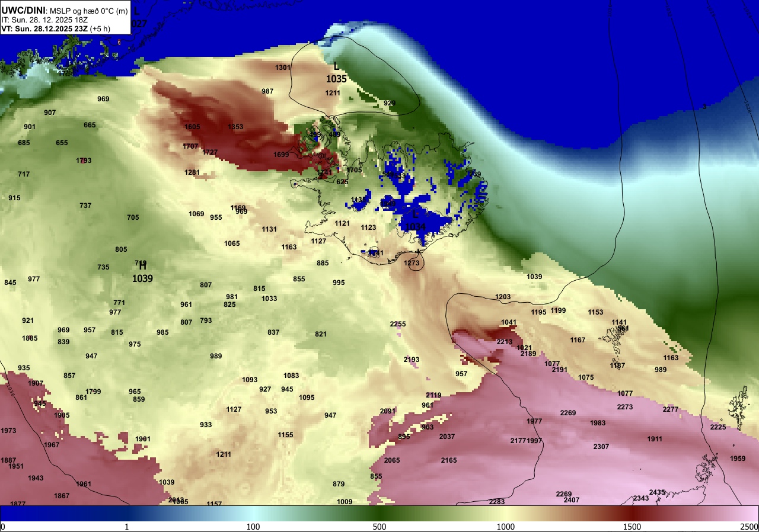The height and width of the screenshot is (532, 759).
Task: Click the height value 2037
Action: coord(447,437)
